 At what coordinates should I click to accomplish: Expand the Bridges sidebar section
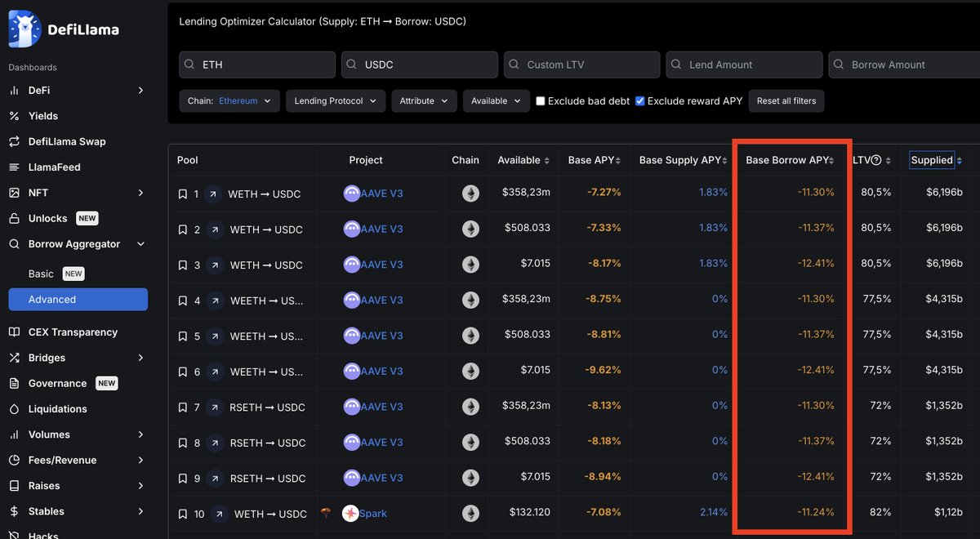[140, 358]
